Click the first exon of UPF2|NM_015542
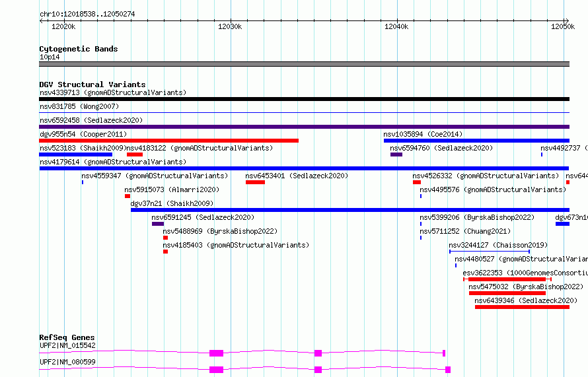 pyautogui.click(x=217, y=353)
